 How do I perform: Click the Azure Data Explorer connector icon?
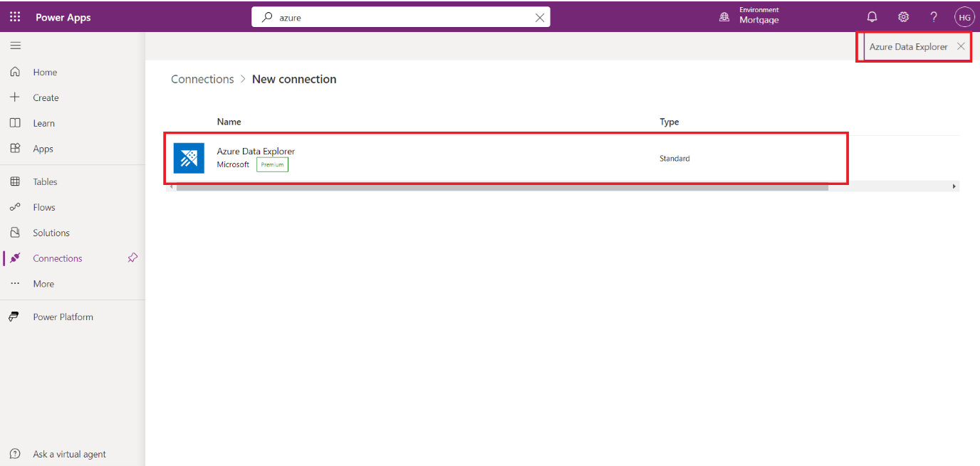point(189,158)
